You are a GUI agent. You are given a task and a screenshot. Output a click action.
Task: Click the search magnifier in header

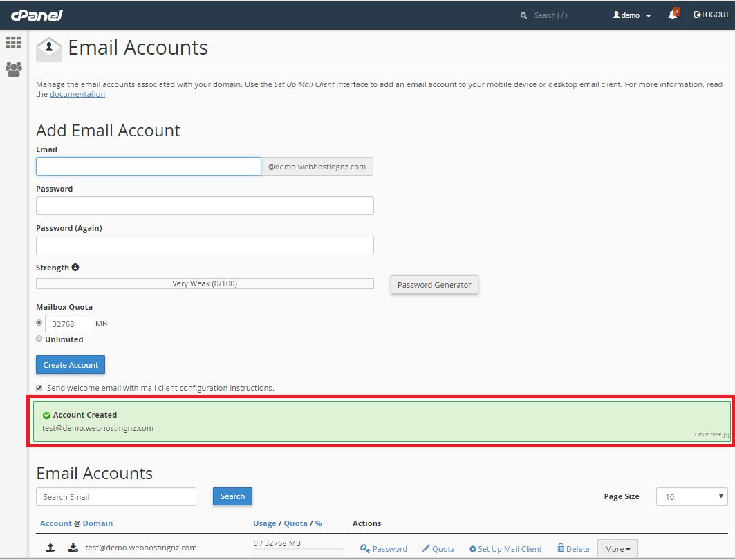tap(523, 15)
